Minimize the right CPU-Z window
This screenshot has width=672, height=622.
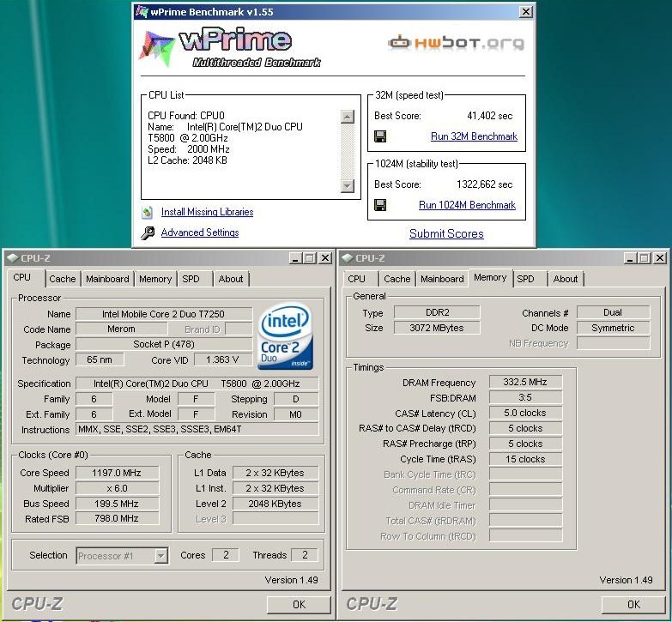630,258
